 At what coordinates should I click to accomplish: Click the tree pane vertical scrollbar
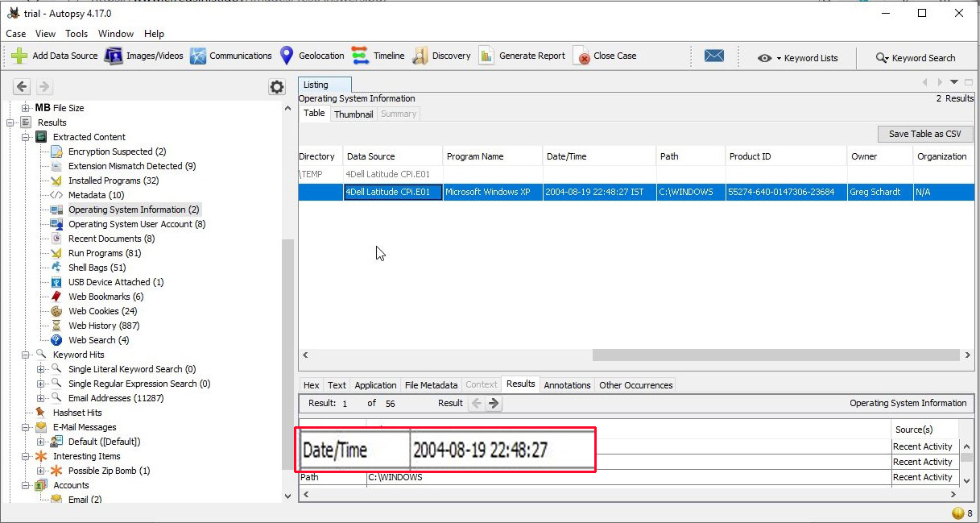(x=288, y=355)
